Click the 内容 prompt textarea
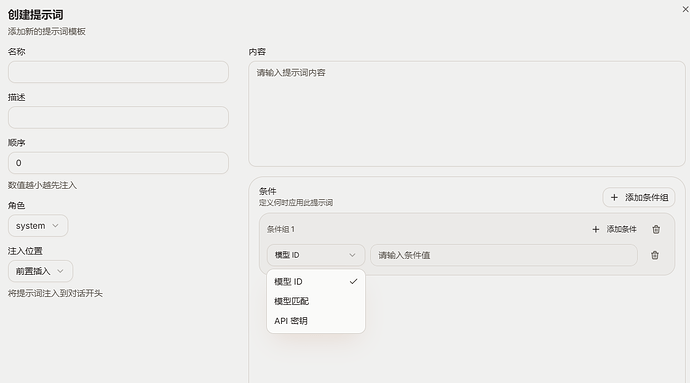 coord(466,114)
